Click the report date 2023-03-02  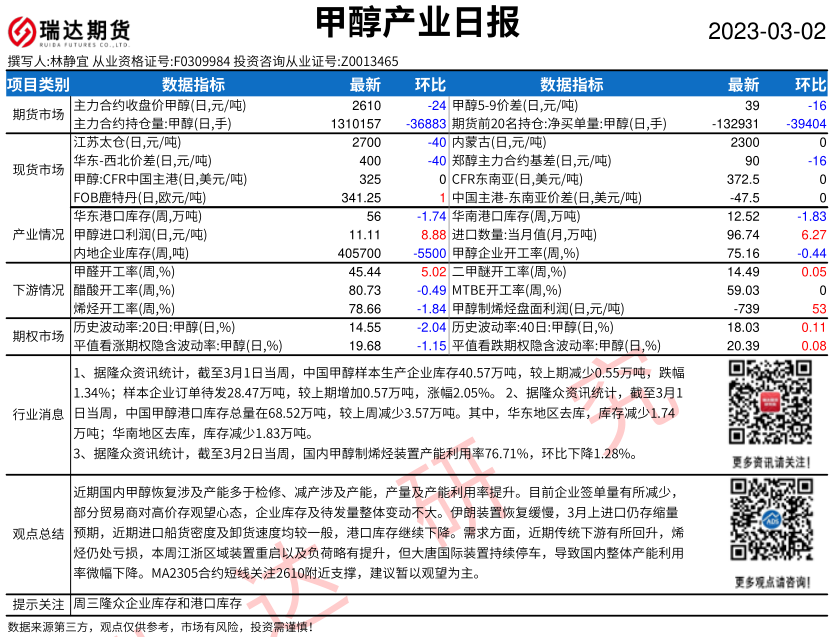tap(767, 31)
